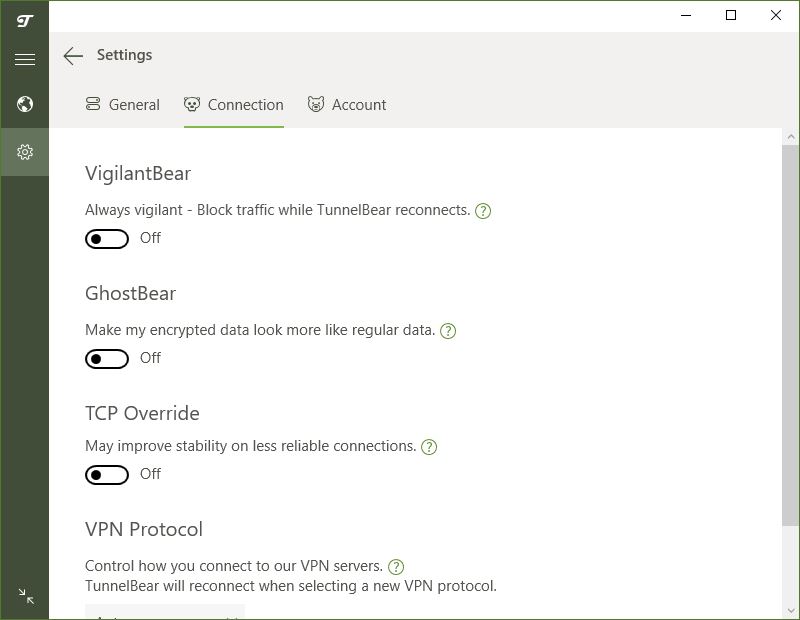Click 'May improve stability' description
The width and height of the screenshot is (800, 620).
(251, 446)
